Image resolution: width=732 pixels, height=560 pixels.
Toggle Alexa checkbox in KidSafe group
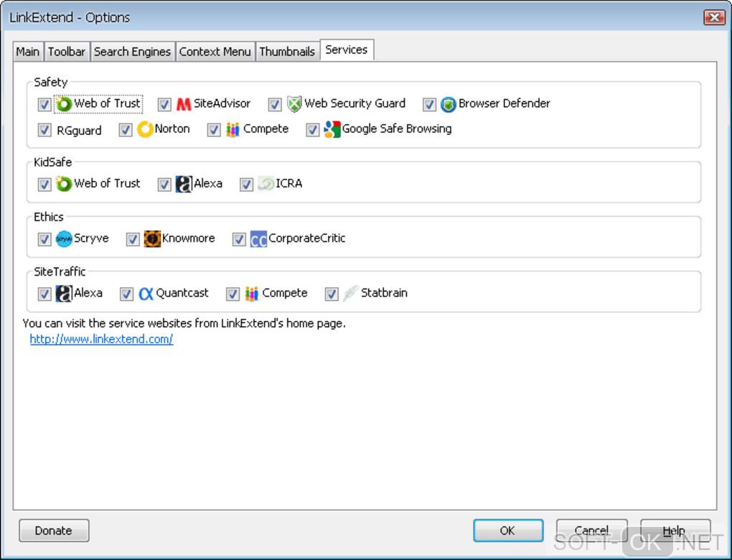[x=164, y=185]
